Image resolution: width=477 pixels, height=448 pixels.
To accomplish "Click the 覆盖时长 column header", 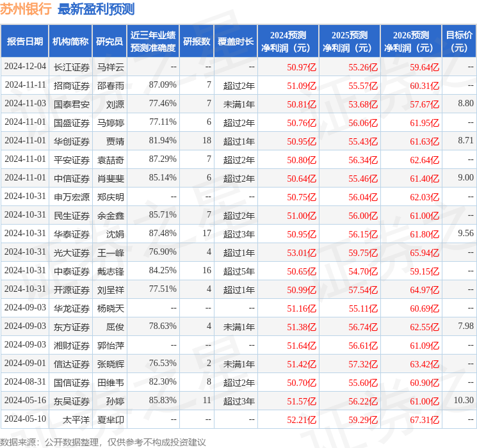I will 236,42.
